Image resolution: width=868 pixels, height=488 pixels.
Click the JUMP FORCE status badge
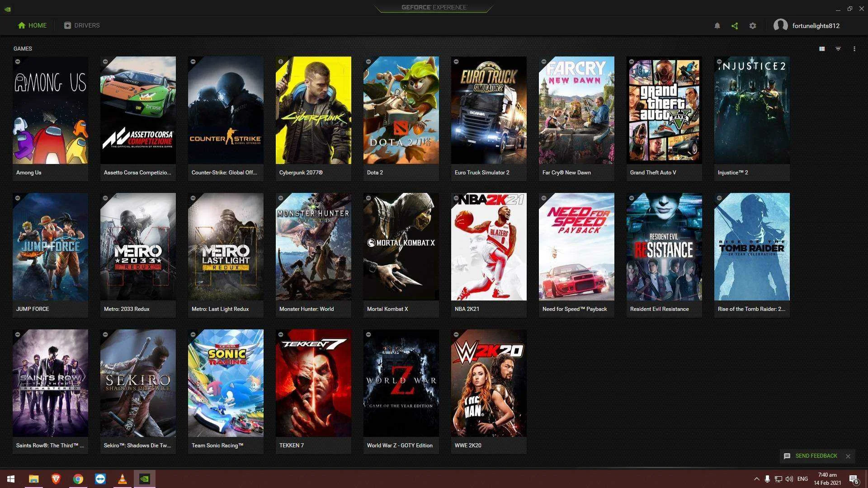click(x=18, y=198)
